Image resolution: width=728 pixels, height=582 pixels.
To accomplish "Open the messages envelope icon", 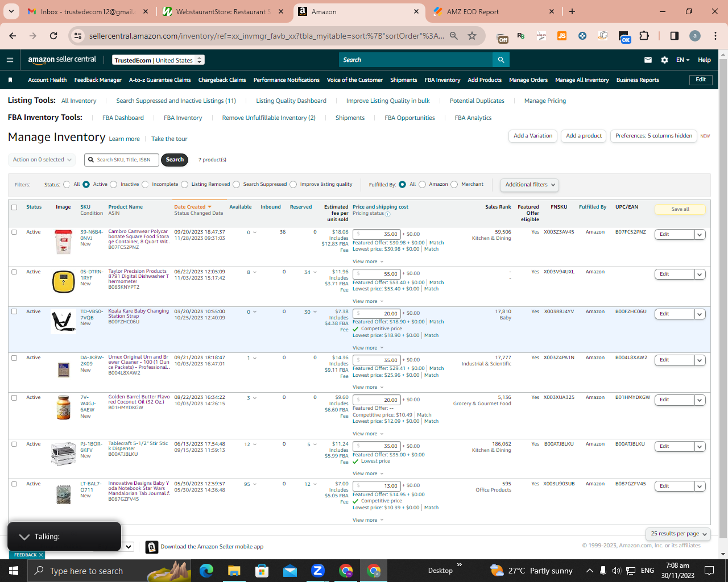I will point(648,60).
